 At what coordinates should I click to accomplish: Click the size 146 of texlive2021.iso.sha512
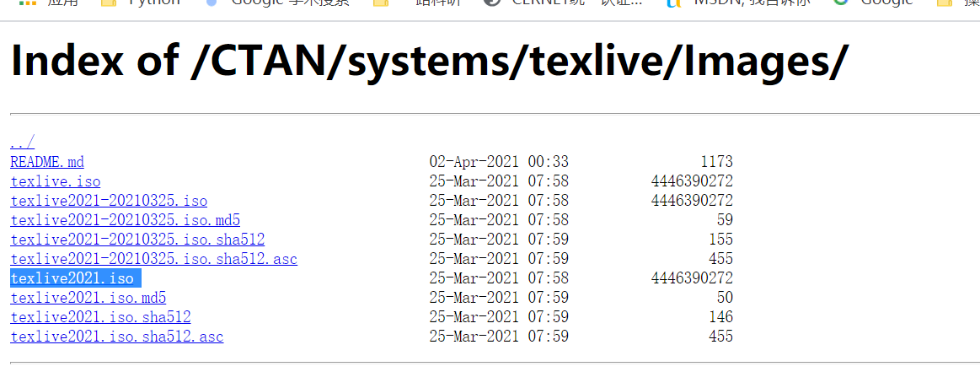[x=720, y=317]
